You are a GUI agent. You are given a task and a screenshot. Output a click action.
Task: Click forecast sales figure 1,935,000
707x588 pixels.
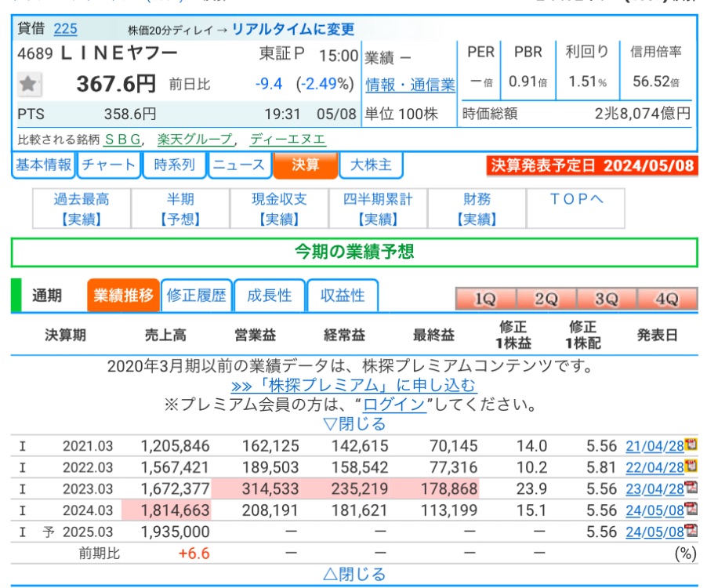175,532
